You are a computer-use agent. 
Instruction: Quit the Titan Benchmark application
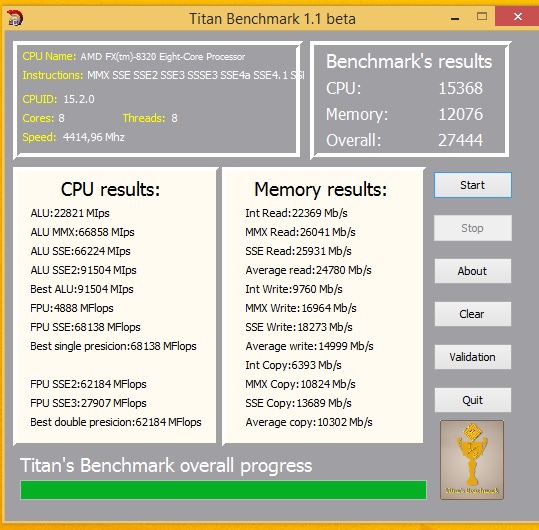coord(473,400)
